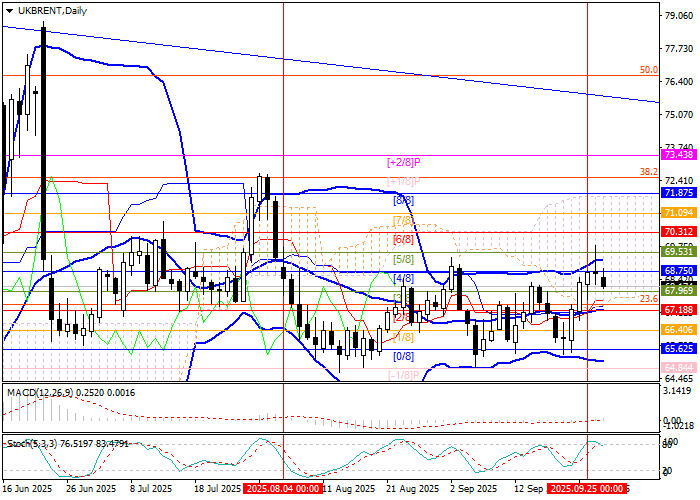Click the [8/8] Murrey level label

(x=403, y=200)
